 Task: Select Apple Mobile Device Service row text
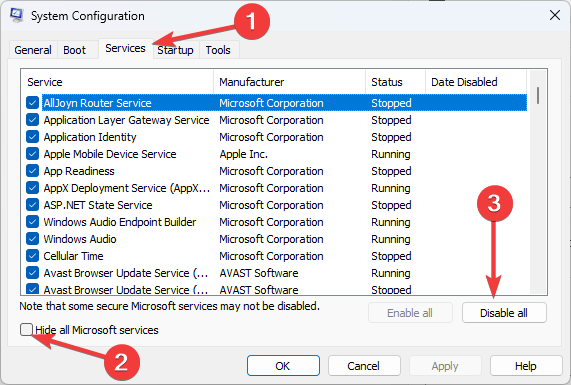pos(110,154)
